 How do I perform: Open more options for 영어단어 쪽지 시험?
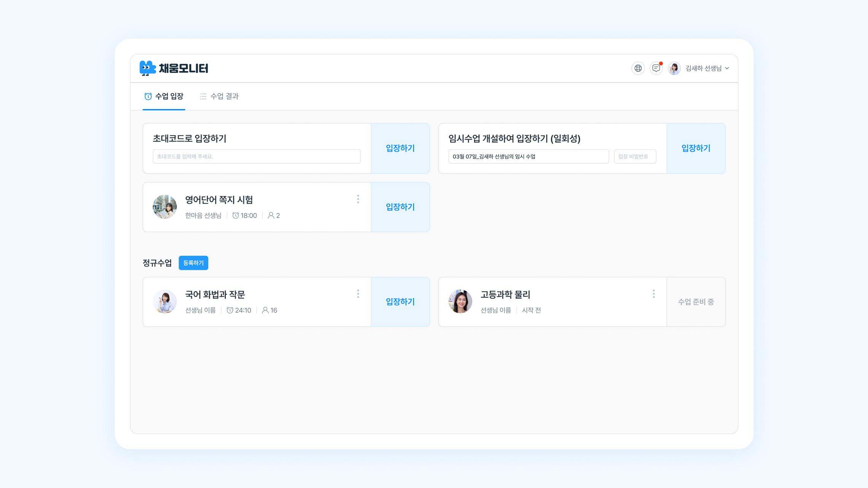[358, 199]
